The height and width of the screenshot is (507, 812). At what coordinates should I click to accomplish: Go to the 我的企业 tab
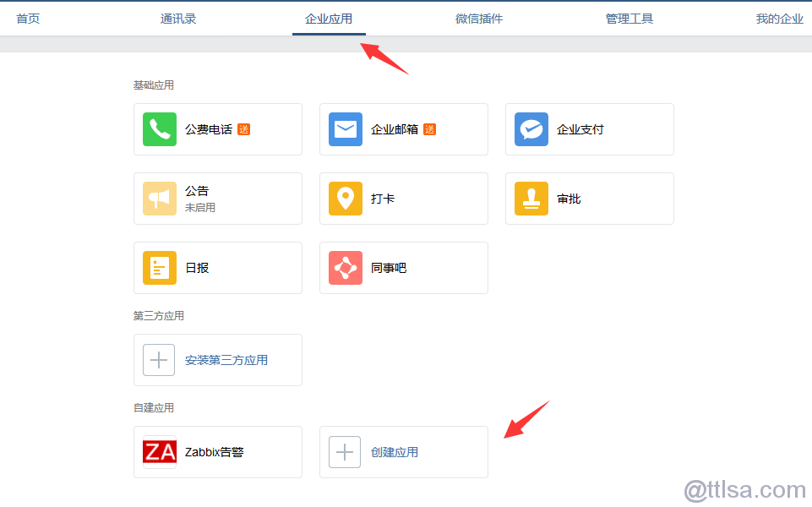[x=779, y=19]
